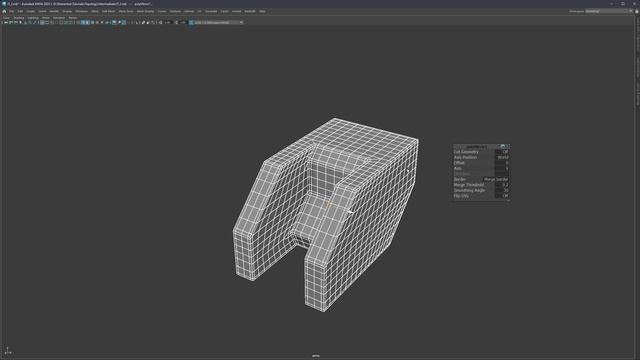Open the Modify menu
Screen dimensions: 640x360
[x=54, y=11]
